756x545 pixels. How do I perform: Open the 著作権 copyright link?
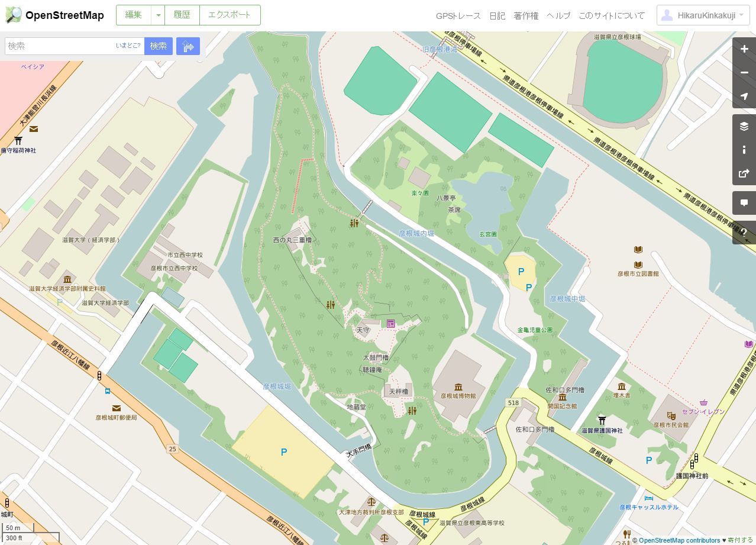[526, 16]
